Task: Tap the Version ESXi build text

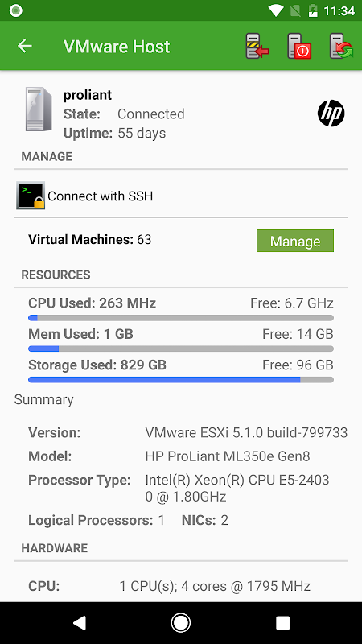Action: coord(246,432)
